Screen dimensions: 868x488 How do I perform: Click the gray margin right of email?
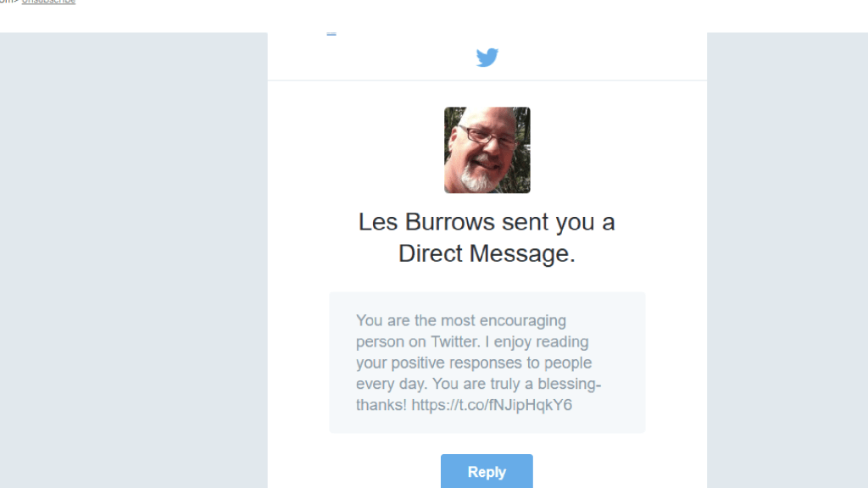[787, 260]
